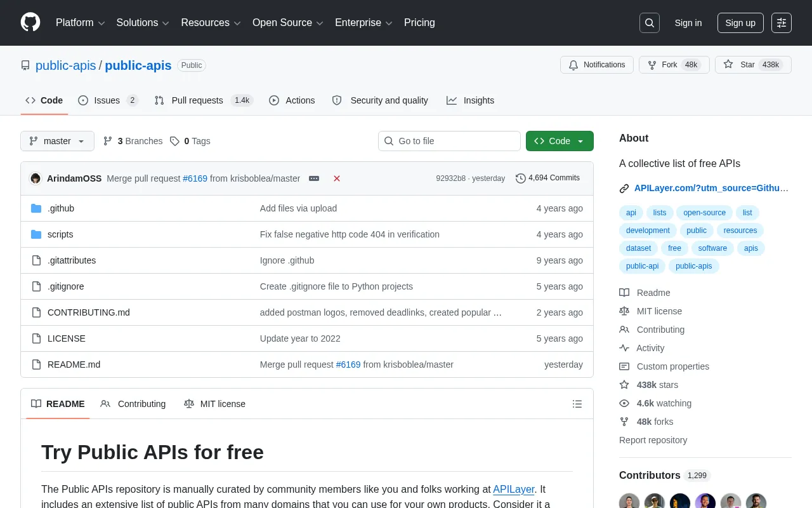Screen dimensions: 812x508
Task: Open the Contributors section heading
Action: click(x=650, y=475)
